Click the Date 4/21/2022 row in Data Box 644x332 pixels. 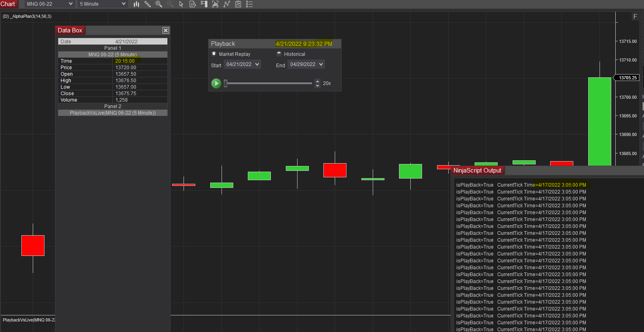click(113, 42)
